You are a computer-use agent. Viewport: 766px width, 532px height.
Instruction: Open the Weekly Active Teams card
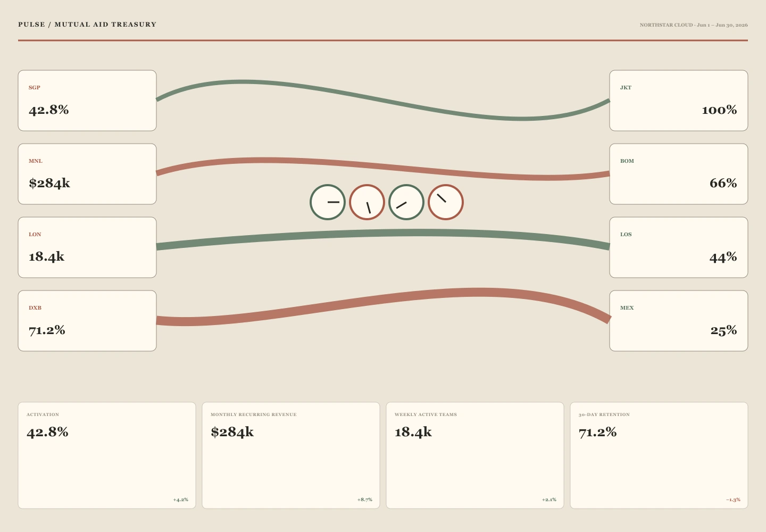click(x=475, y=455)
